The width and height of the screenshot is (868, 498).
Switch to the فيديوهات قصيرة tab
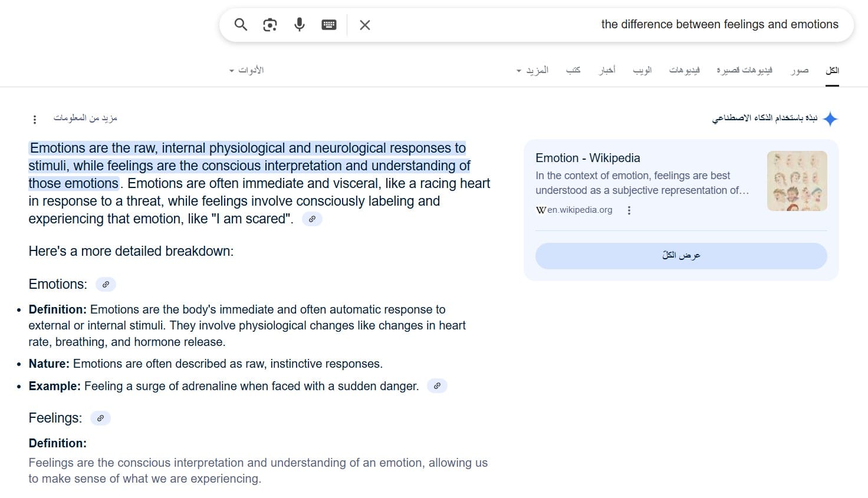pyautogui.click(x=744, y=70)
